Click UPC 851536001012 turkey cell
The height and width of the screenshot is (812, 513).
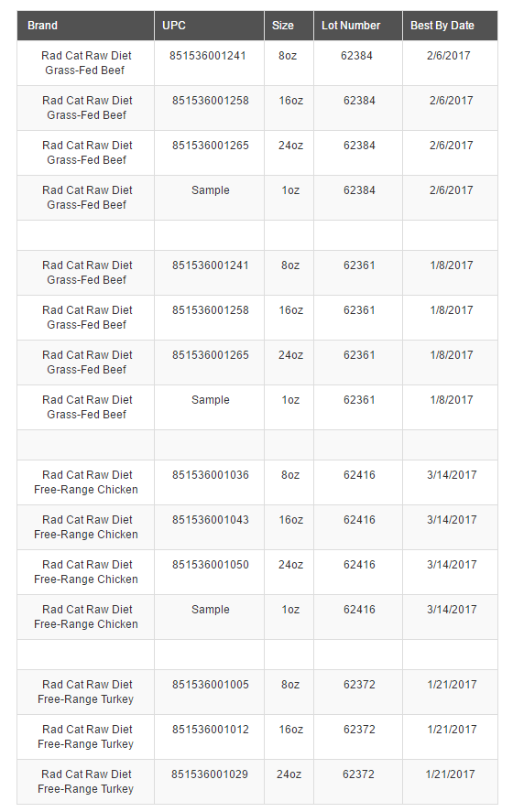click(x=211, y=729)
